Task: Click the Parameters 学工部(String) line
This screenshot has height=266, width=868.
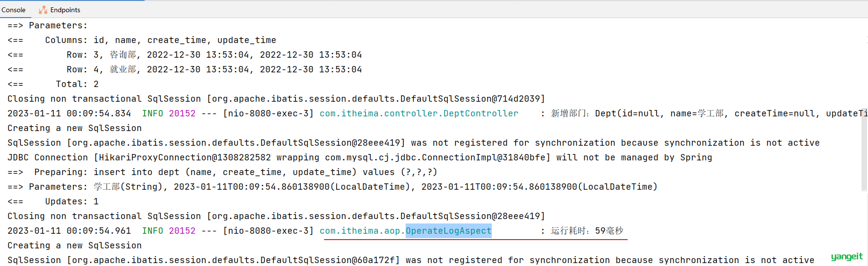Action: point(332,187)
